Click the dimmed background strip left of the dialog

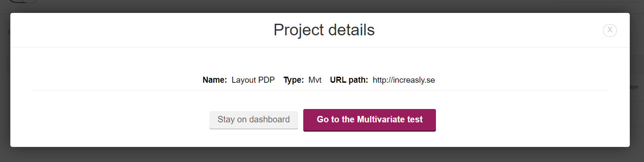point(5,82)
